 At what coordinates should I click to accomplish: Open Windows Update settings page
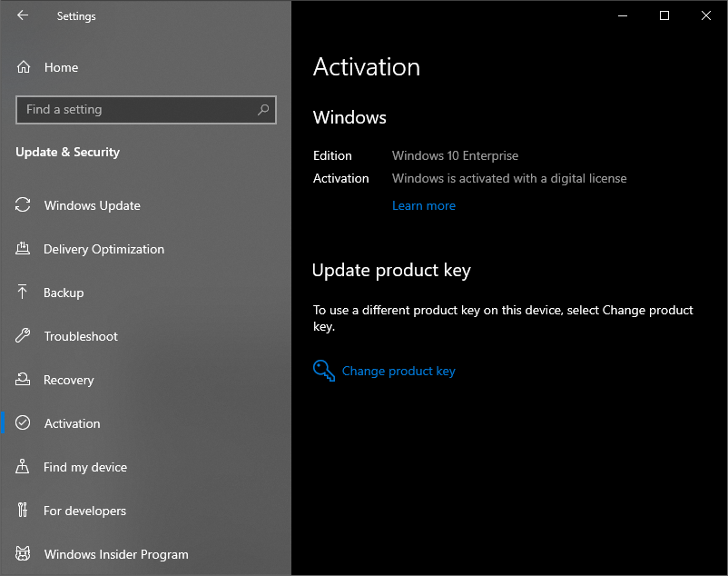click(92, 205)
